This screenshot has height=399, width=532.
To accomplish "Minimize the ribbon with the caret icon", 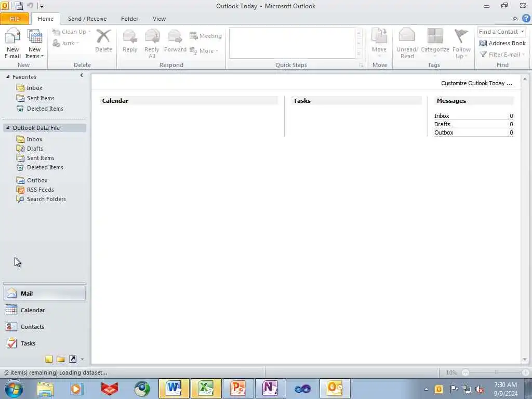I will [515, 19].
